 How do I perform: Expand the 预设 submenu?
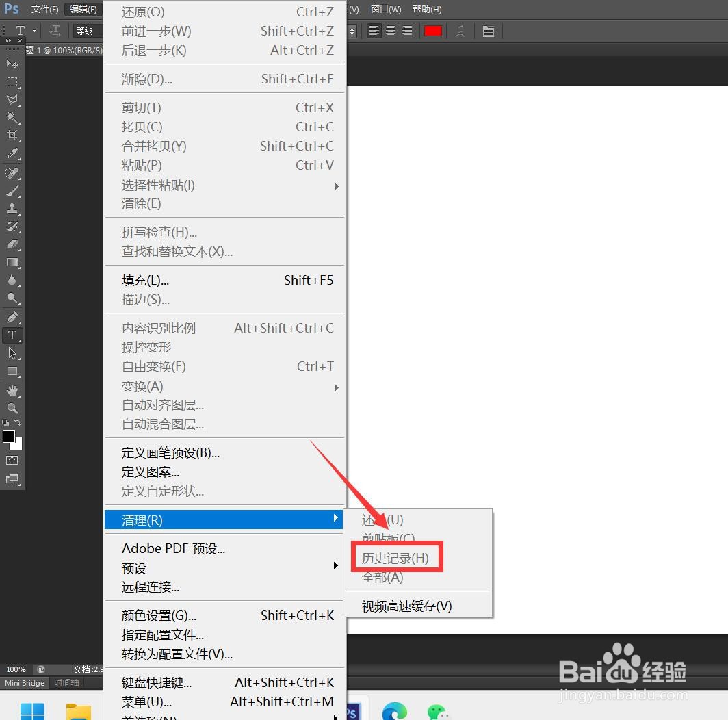(x=224, y=567)
